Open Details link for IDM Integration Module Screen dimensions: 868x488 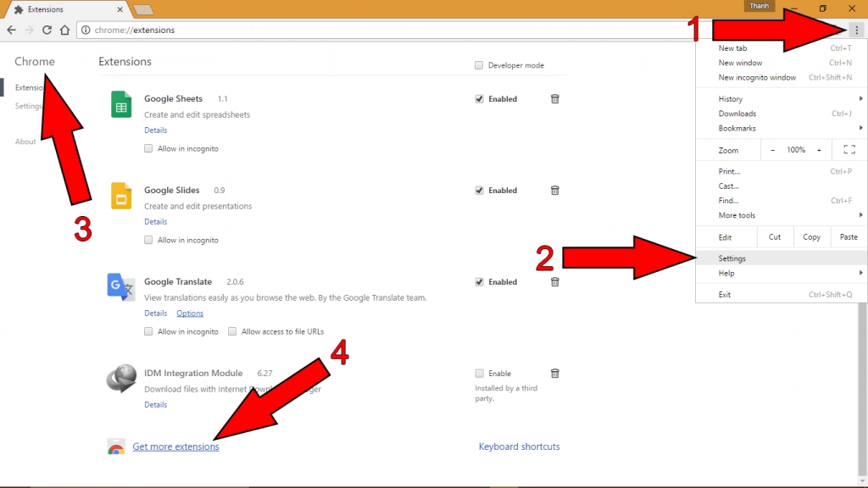156,404
